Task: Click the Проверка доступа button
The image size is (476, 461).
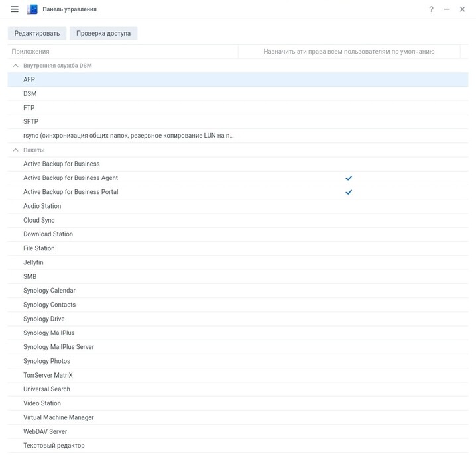Action: [103, 33]
